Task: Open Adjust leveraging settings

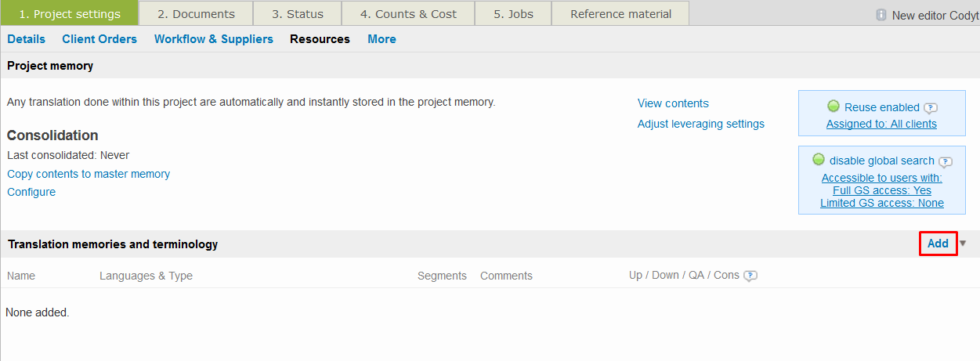Action: 700,124
